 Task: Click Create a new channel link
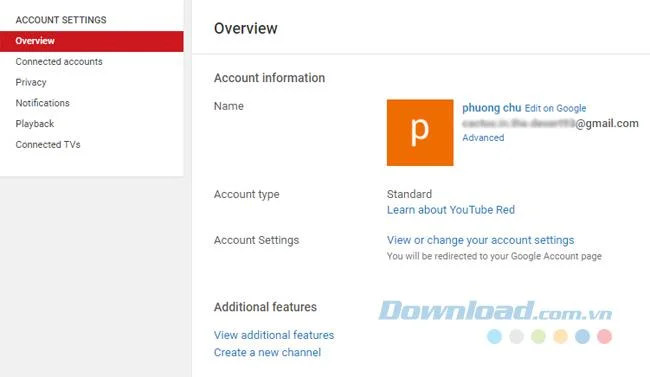(267, 353)
